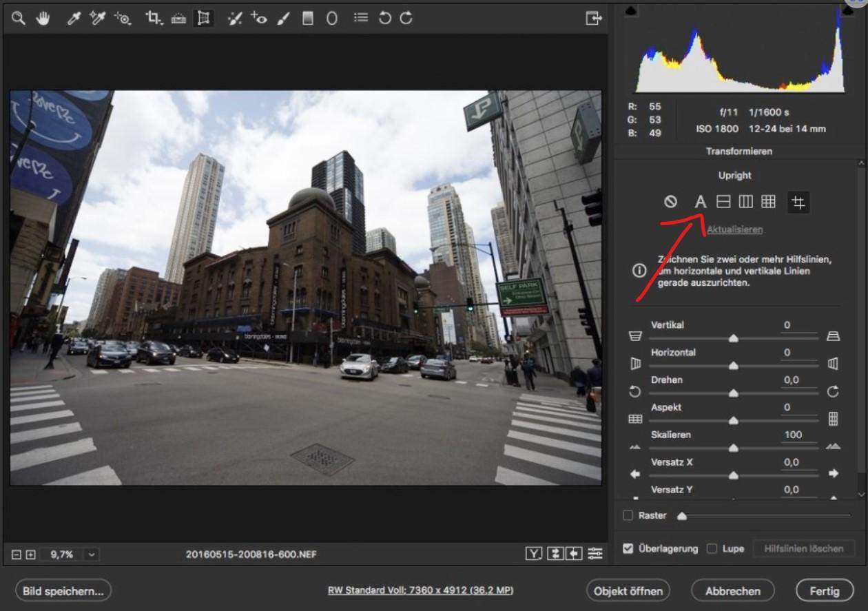Image resolution: width=868 pixels, height=611 pixels.
Task: Uncheck the Überlagerung checkbox
Action: click(x=628, y=548)
